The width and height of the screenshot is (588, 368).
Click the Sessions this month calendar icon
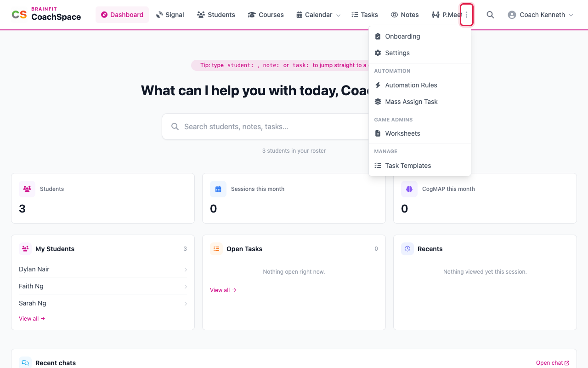[218, 189]
